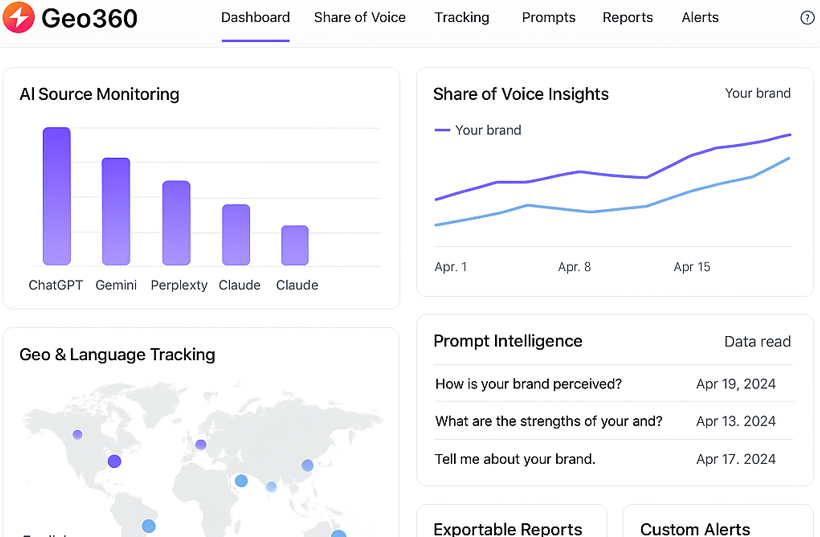Click the Geo360 lightning bolt logo
Viewport: 820px width, 537px height.
[19, 17]
